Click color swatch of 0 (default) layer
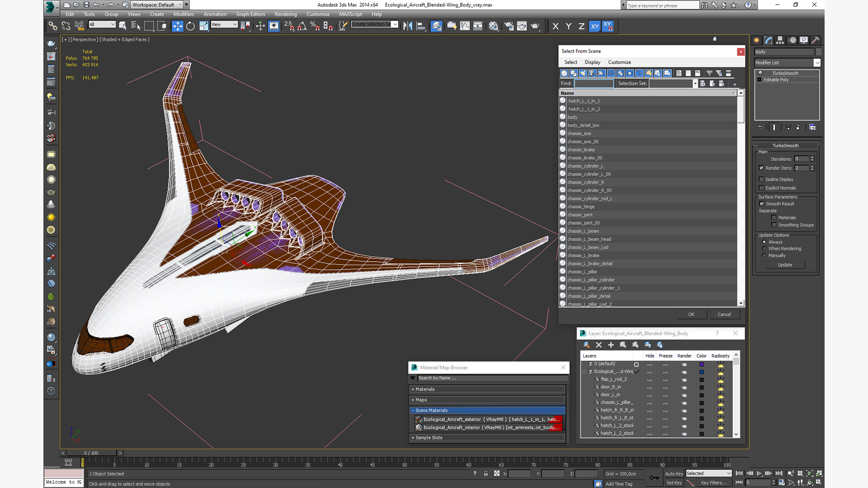This screenshot has height=488, width=868. (702, 364)
